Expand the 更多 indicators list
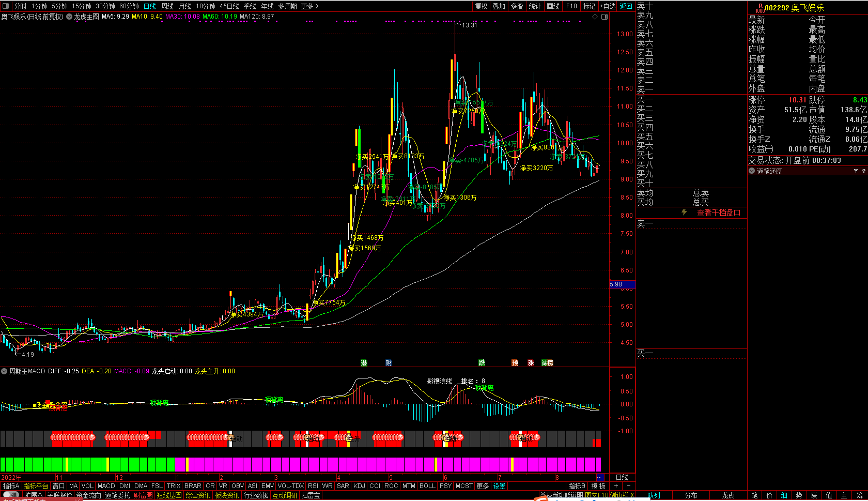This screenshot has height=501, width=868. pyautogui.click(x=483, y=486)
